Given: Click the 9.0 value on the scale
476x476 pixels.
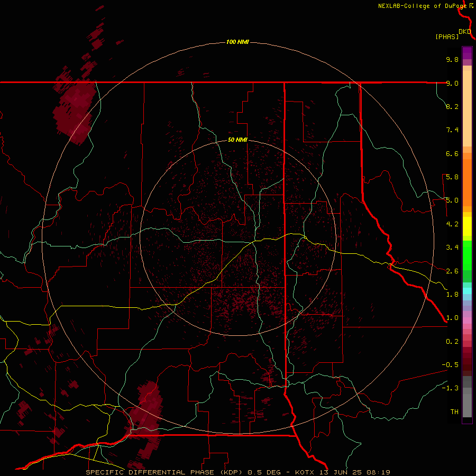Looking at the screenshot, I should pos(452,83).
